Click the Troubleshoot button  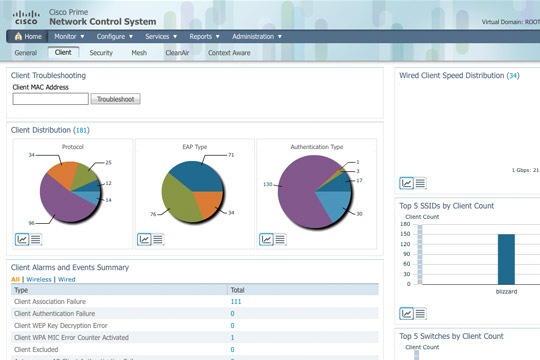115,99
